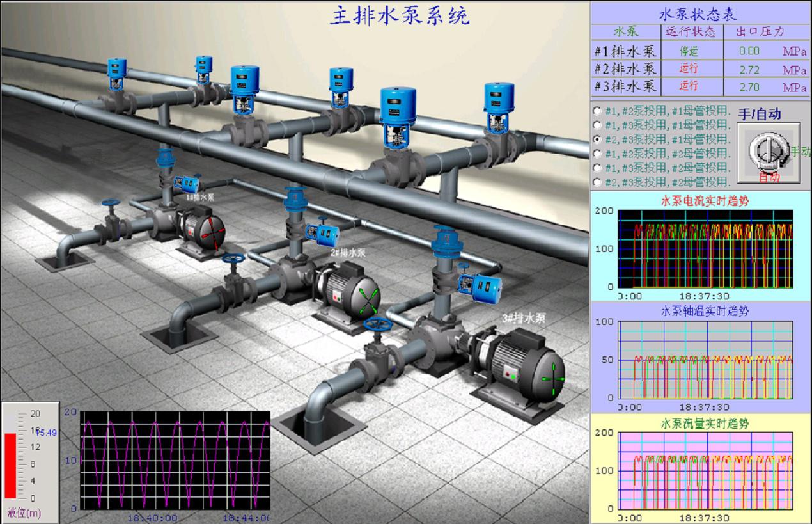Click the '主排水泵系统' page title
Viewport: 812px width, 524px height.
pos(400,15)
